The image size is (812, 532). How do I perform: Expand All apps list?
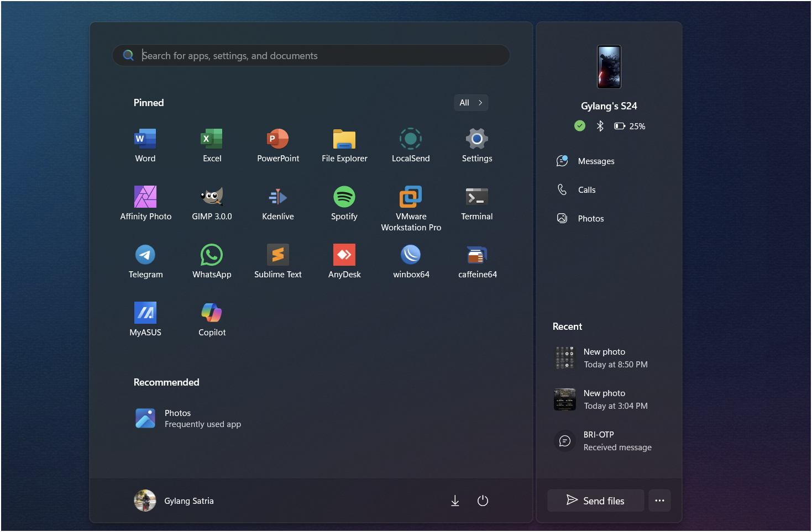coord(471,103)
